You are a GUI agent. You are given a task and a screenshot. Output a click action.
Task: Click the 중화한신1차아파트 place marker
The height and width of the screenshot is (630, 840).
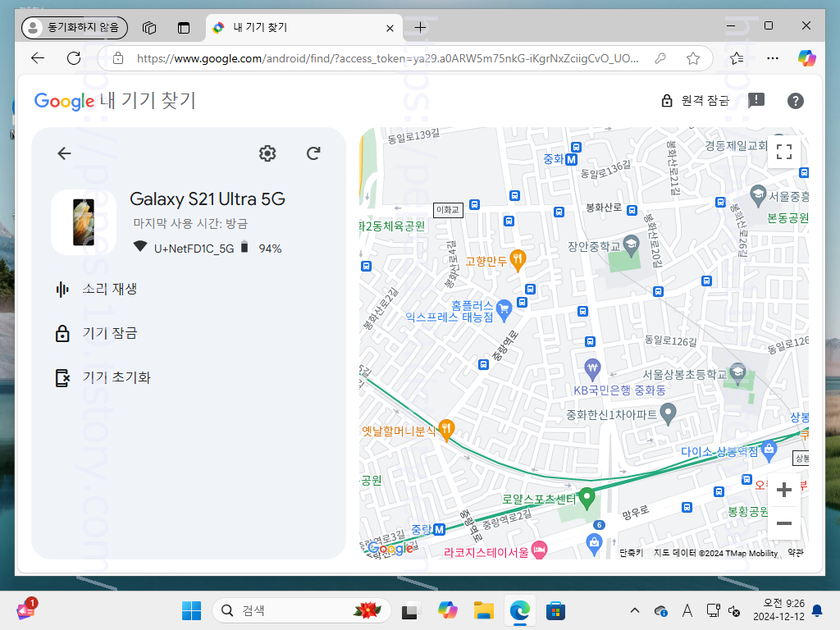point(668,414)
